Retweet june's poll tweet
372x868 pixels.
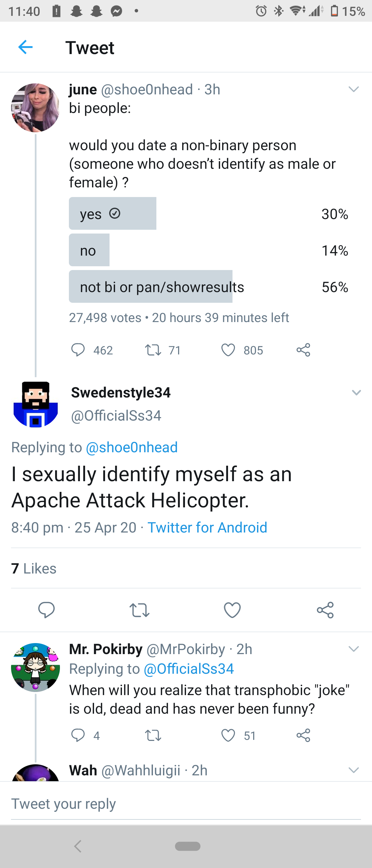point(153,350)
